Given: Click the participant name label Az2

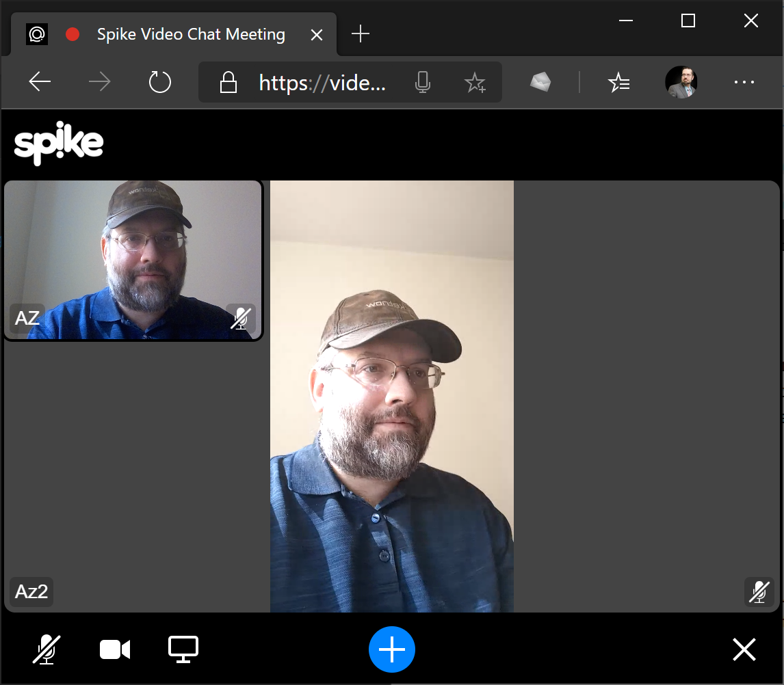Looking at the screenshot, I should [30, 592].
